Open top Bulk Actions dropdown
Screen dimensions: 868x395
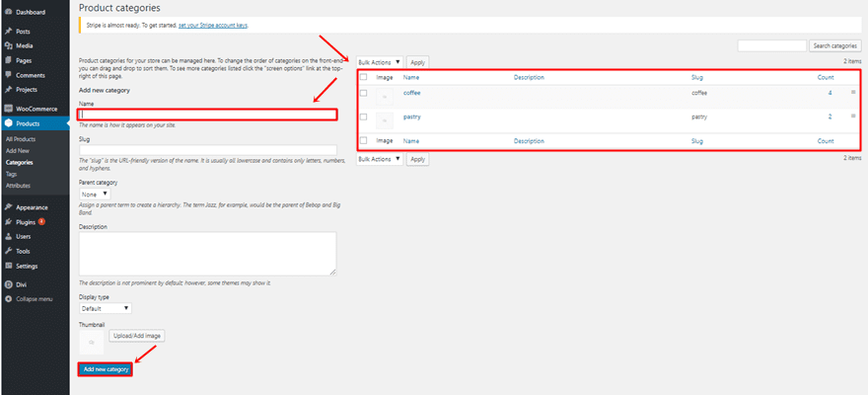tap(380, 61)
